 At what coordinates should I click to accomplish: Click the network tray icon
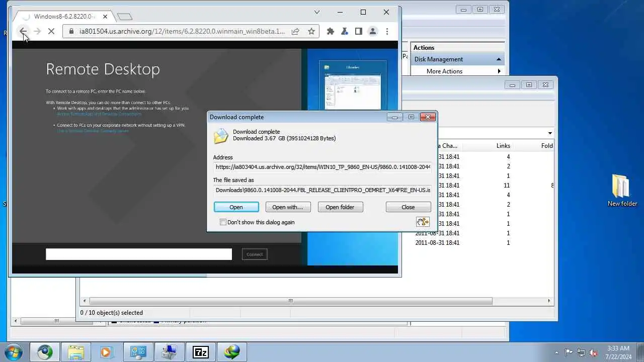tap(581, 352)
